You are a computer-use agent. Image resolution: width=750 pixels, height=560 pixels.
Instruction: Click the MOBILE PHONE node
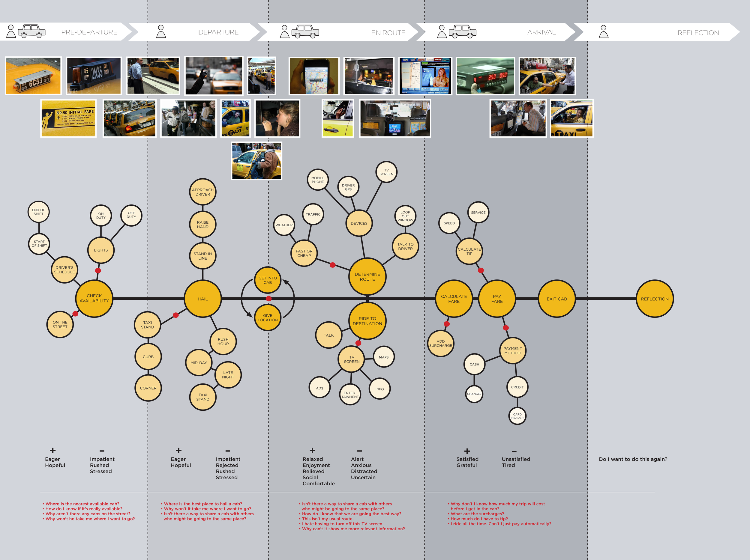coord(318,180)
